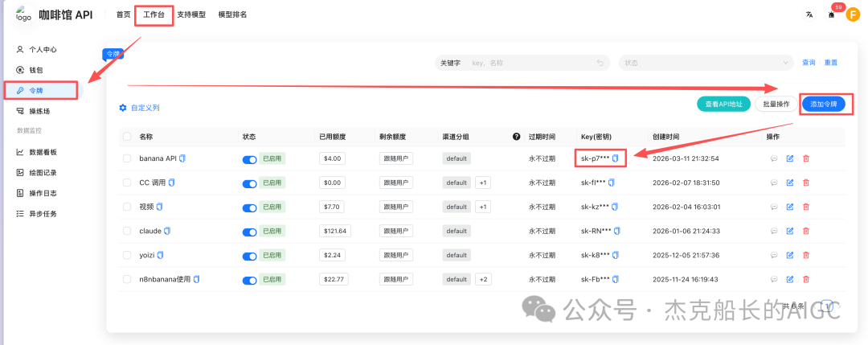Disable the banana API token switch

pos(250,159)
